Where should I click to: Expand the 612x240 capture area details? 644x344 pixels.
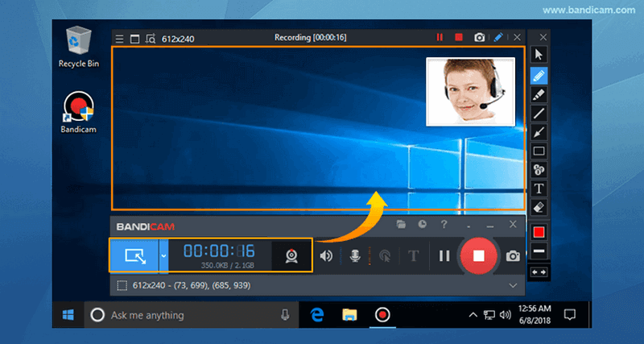513,285
